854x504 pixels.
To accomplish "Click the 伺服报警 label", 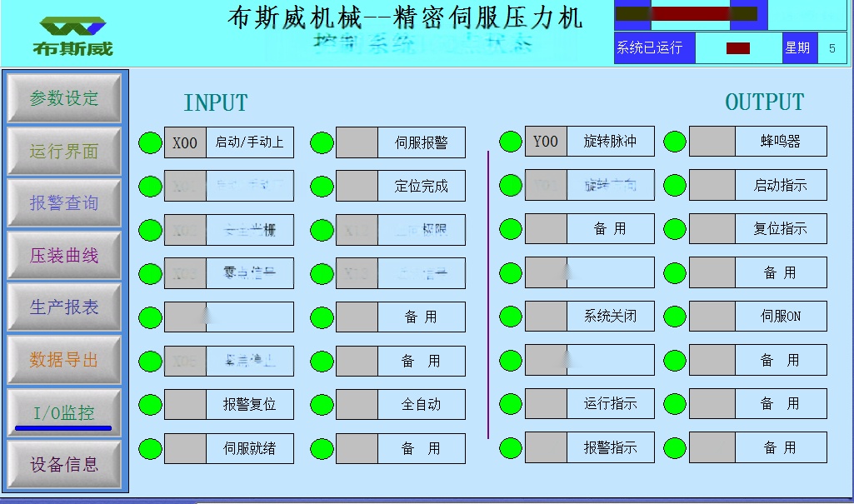I will click(x=422, y=142).
